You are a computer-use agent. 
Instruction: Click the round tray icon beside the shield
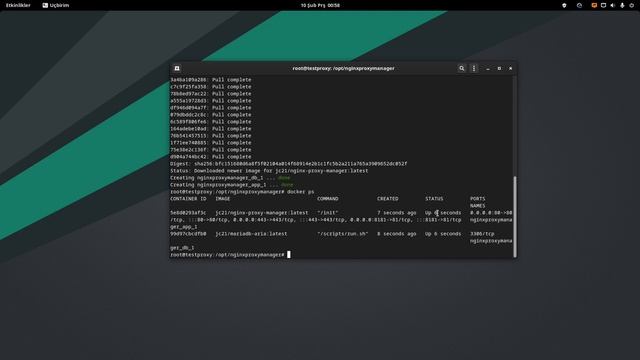[579, 5]
